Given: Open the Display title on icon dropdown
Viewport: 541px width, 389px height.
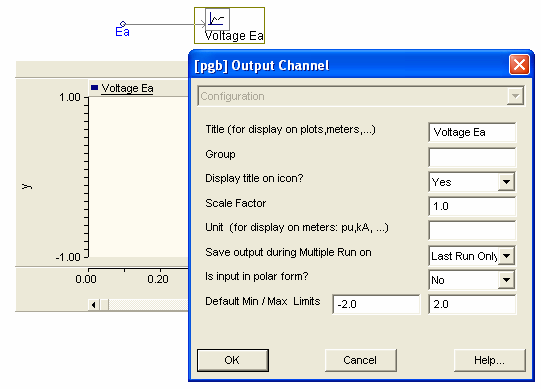Looking at the screenshot, I should [x=506, y=182].
